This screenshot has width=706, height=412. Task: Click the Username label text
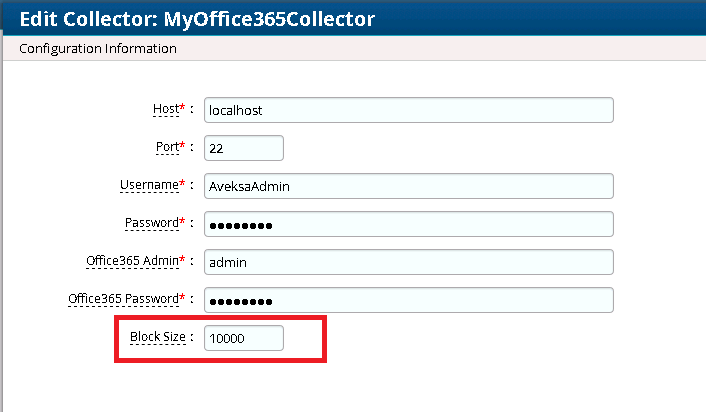tap(147, 184)
